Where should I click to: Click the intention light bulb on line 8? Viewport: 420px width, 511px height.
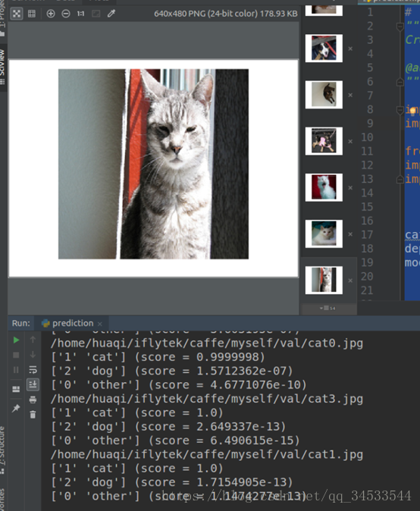[413, 111]
